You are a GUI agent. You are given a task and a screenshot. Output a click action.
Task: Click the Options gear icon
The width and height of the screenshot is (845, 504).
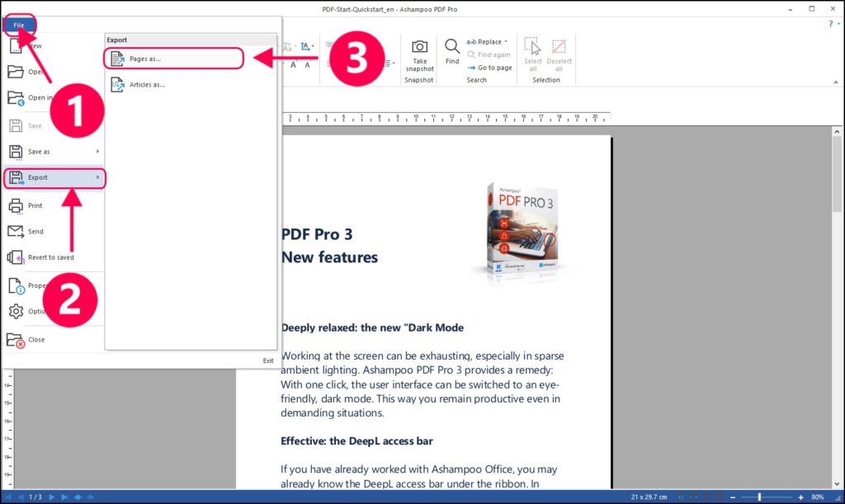17,311
